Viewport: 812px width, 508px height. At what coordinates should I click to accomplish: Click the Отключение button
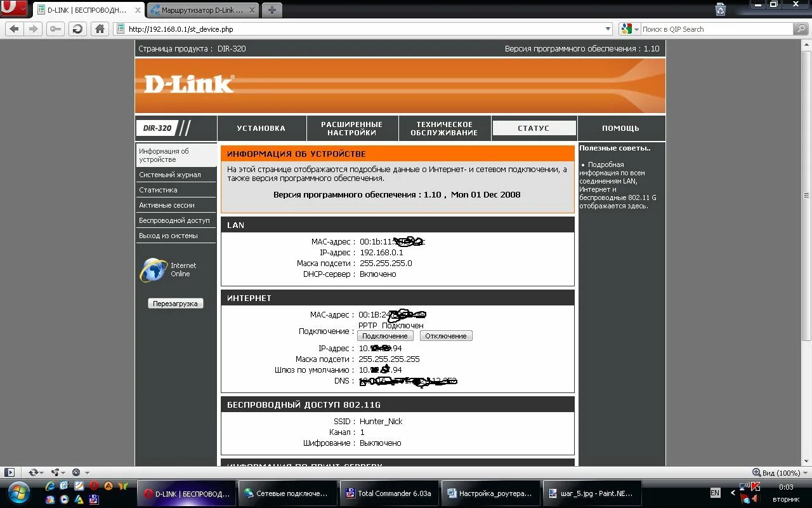point(446,336)
